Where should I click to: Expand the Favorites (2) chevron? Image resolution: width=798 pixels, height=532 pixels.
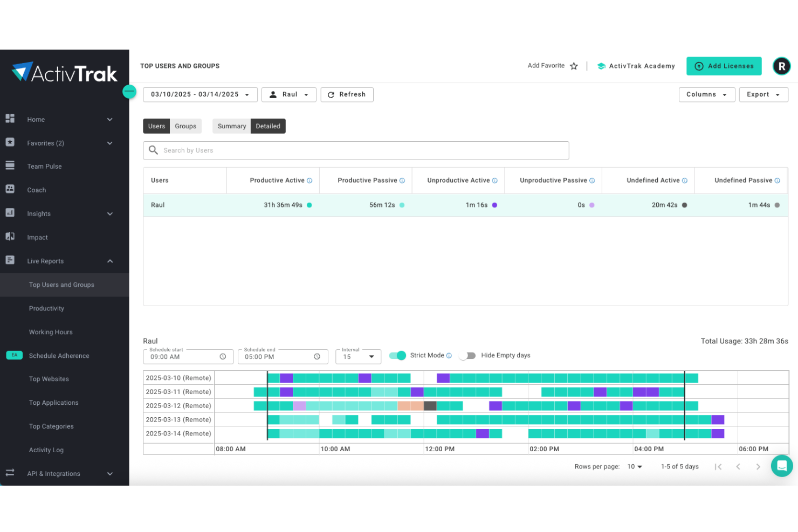point(110,143)
